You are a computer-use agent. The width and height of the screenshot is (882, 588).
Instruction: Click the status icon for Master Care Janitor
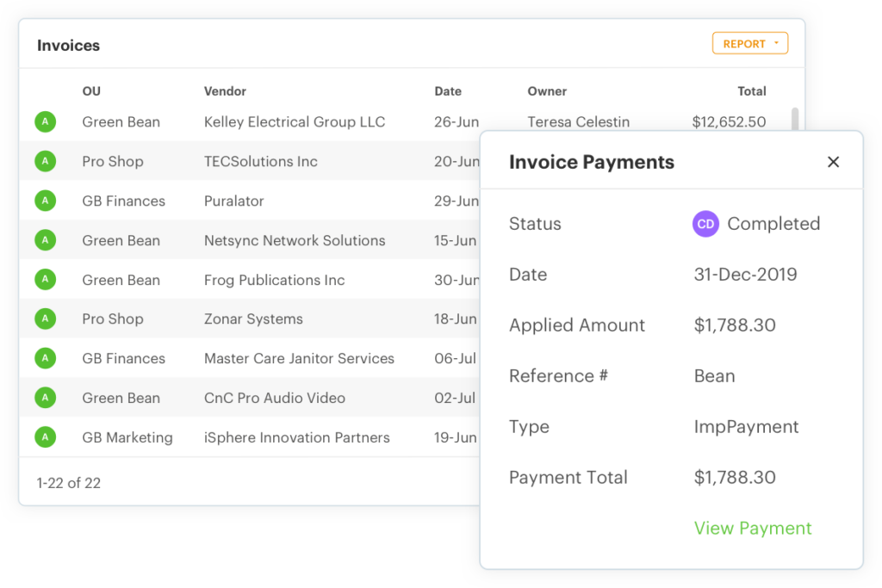tap(45, 359)
